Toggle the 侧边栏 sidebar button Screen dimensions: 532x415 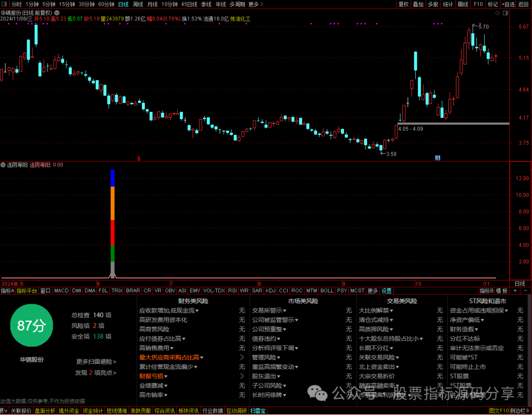(x=519, y=411)
